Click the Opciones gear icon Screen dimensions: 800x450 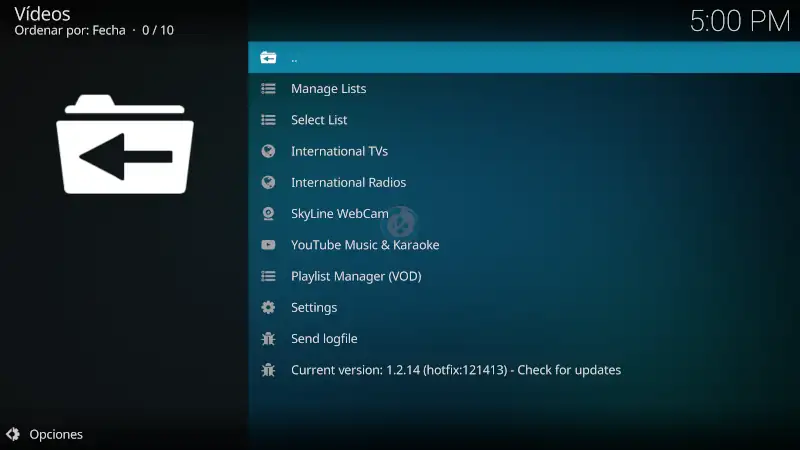(13, 434)
